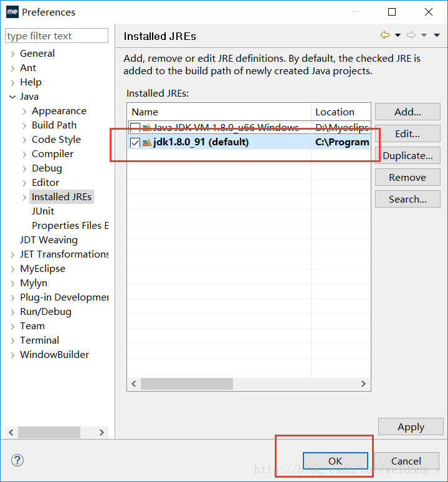The image size is (448, 482).
Task: Expand the WindowBuilder node
Action: [12, 355]
